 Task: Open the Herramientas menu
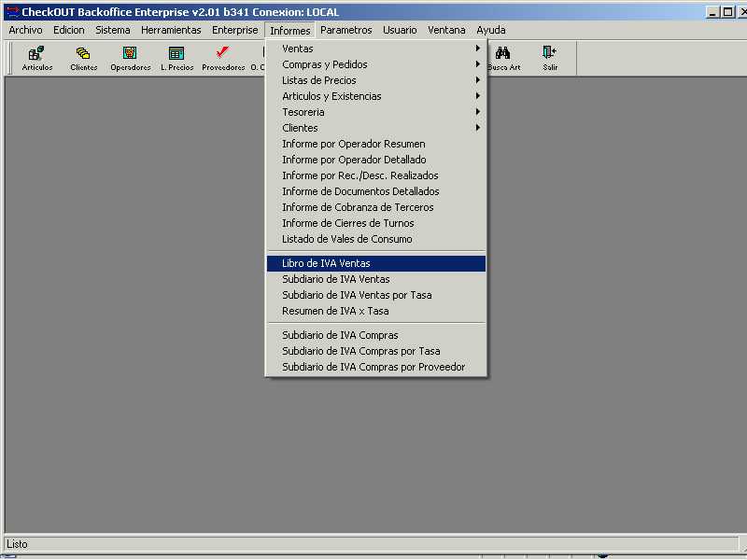click(171, 30)
